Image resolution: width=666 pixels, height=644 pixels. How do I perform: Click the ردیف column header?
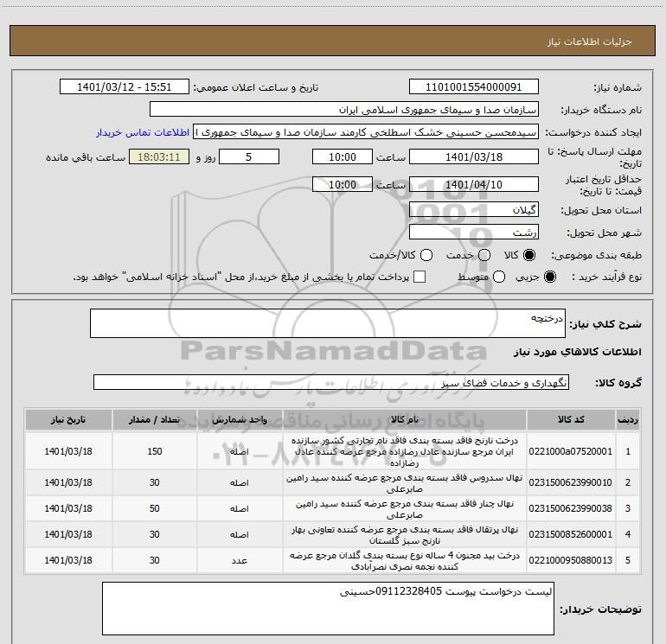(628, 420)
